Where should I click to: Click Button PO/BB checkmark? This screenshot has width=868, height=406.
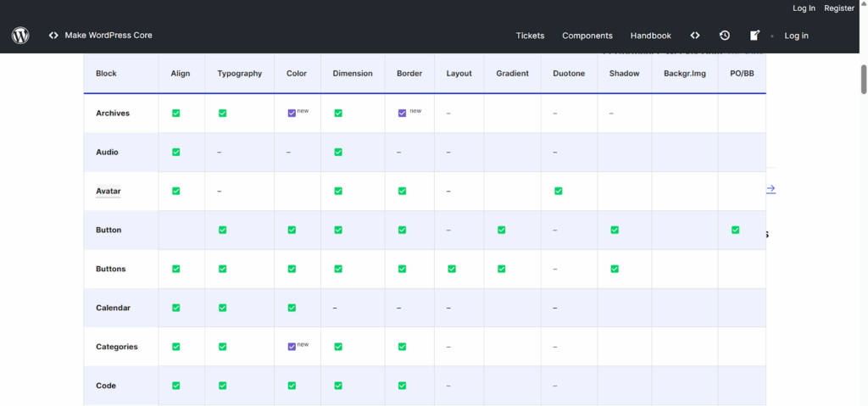pos(735,230)
